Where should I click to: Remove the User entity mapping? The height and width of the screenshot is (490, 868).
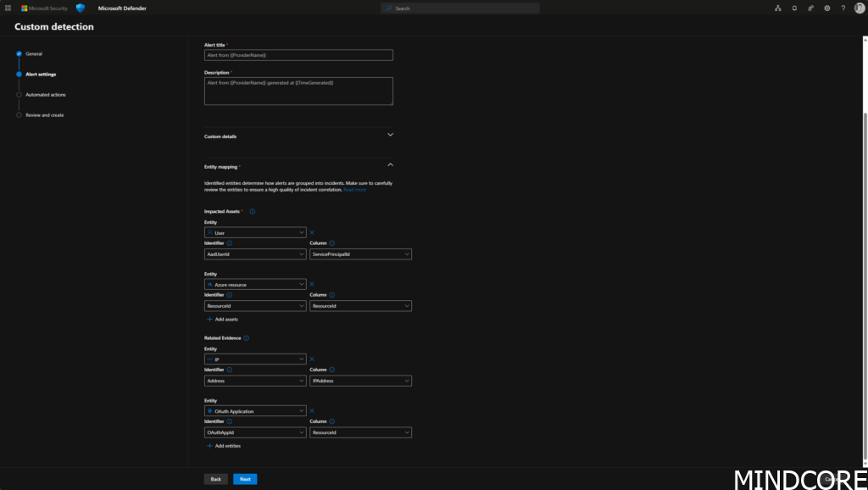(312, 232)
